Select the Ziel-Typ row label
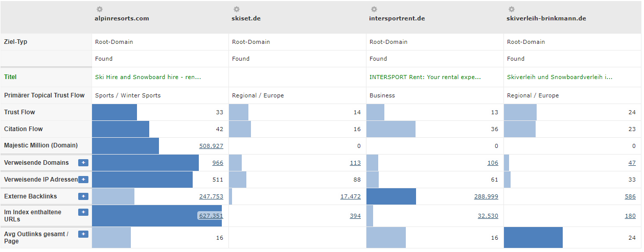Screen dimensions: 644x252 16,42
